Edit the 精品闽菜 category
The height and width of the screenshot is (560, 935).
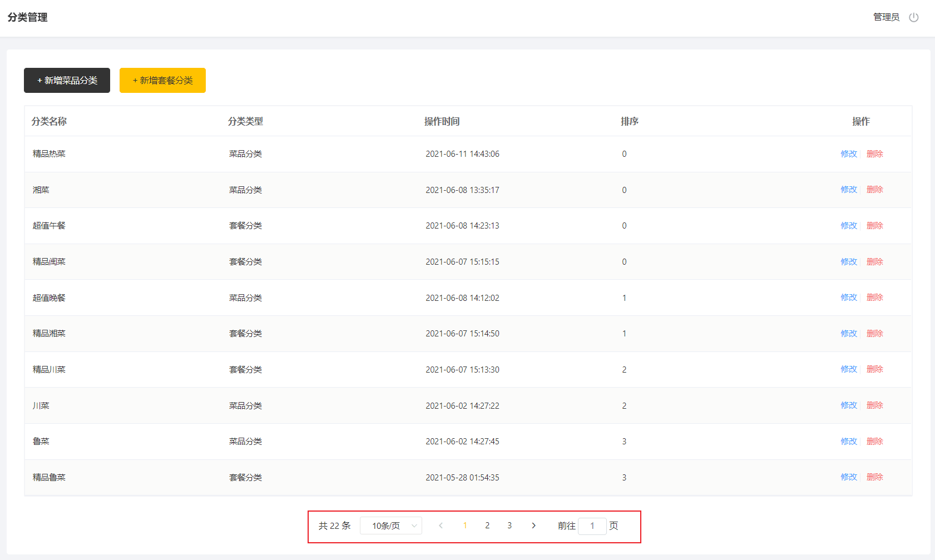[848, 262]
